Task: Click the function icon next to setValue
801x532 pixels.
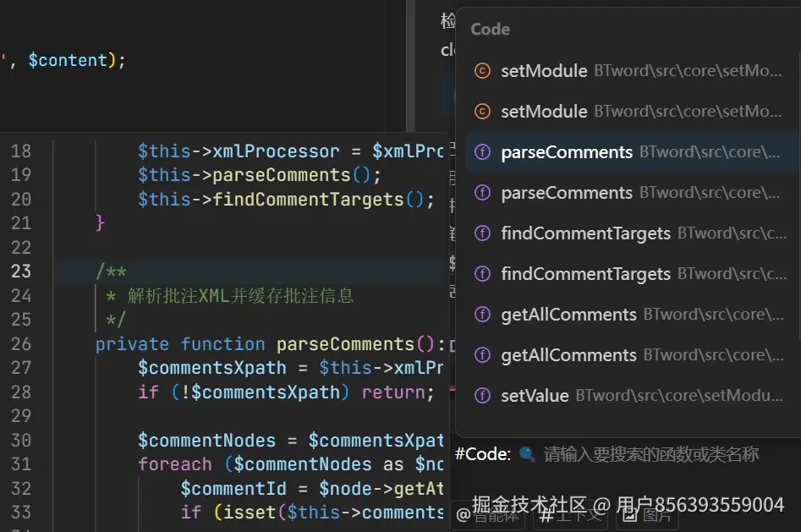Action: 482,395
